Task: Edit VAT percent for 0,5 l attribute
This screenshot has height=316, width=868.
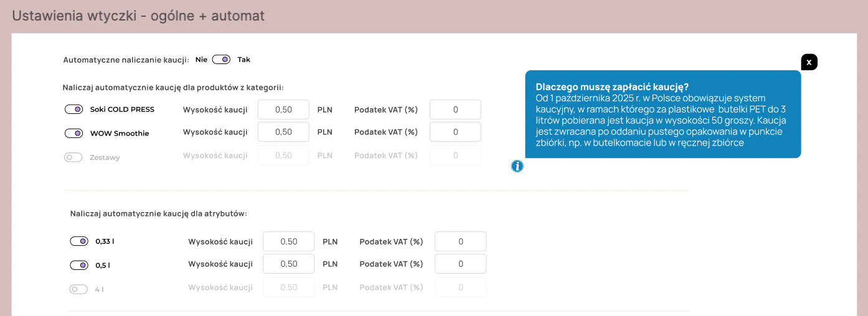Action: 460,264
